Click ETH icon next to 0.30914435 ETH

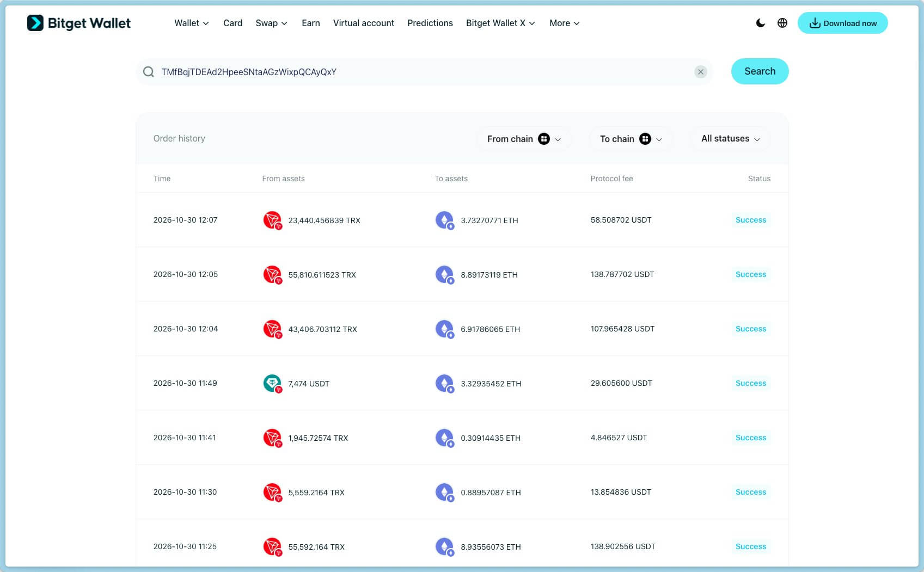[445, 438]
